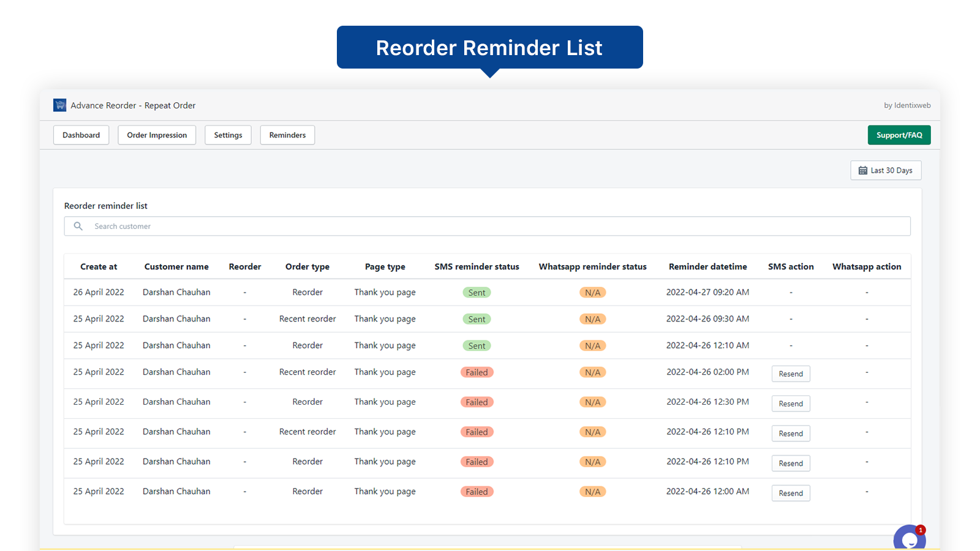
Task: Click Recent reorder in 02:00 PM row
Action: [307, 372]
